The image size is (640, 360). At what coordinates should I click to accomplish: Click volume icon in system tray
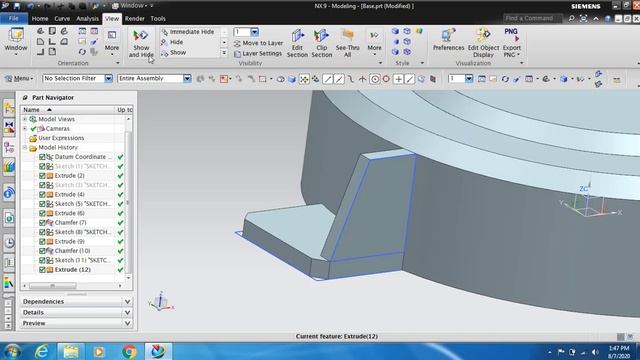595,352
